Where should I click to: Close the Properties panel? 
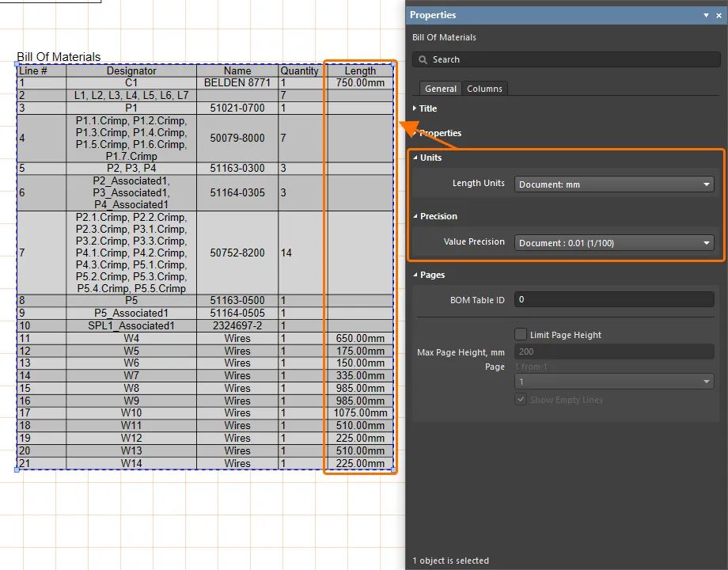tap(719, 15)
